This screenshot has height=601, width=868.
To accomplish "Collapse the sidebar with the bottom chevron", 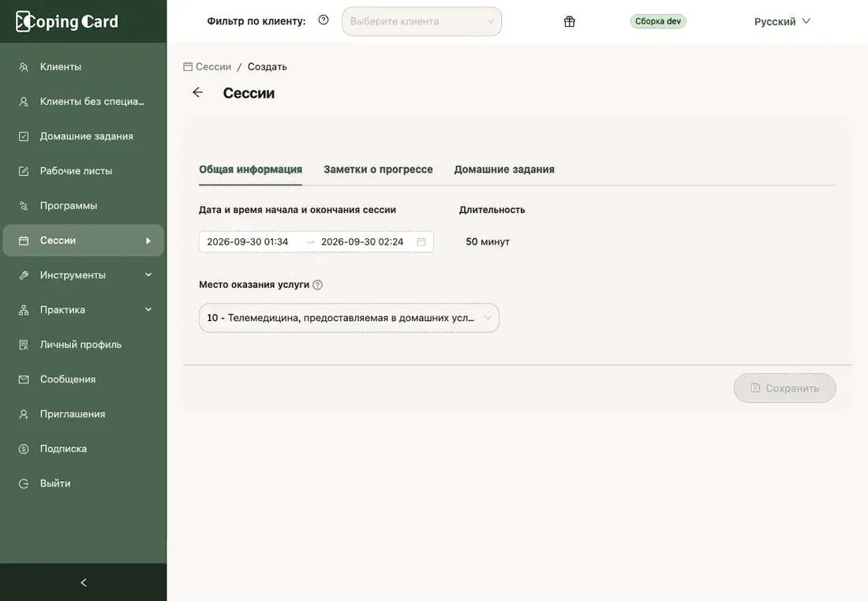I will pos(84,582).
